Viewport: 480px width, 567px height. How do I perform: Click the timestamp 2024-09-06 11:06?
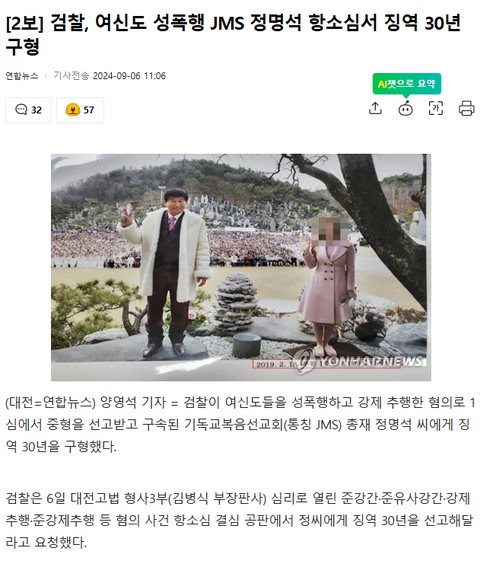pyautogui.click(x=129, y=76)
